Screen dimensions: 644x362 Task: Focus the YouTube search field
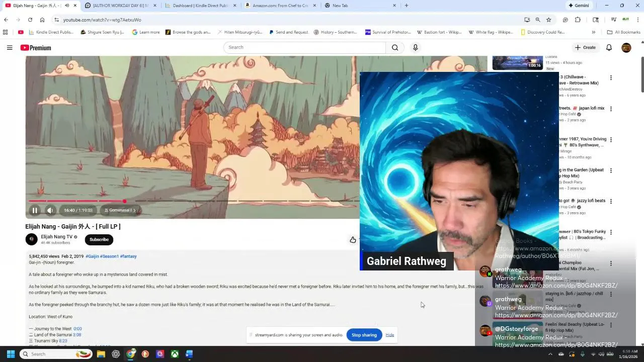(304, 47)
